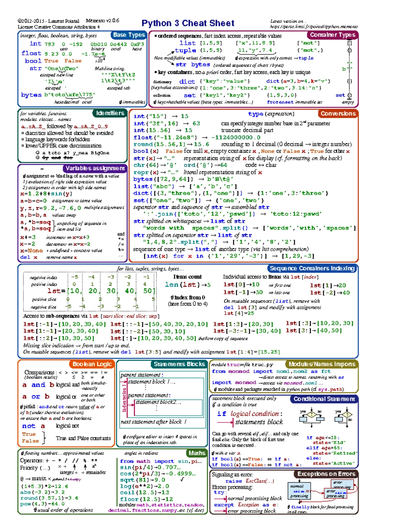Click the 'a or b' logical or entry
This screenshot has height=532, width=411.
point(36,396)
